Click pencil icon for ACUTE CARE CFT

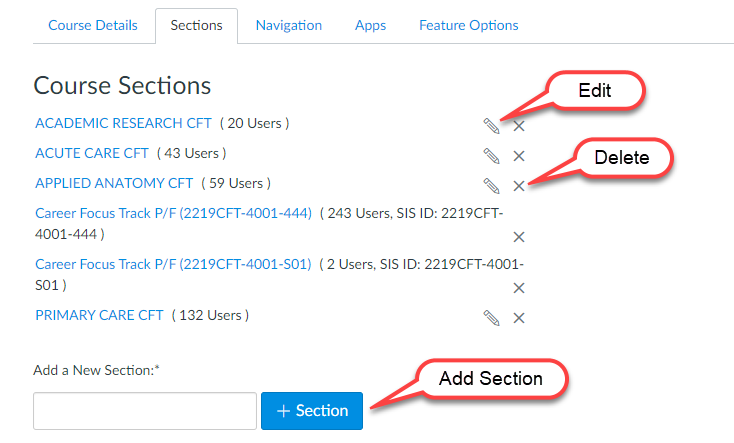[490, 156]
